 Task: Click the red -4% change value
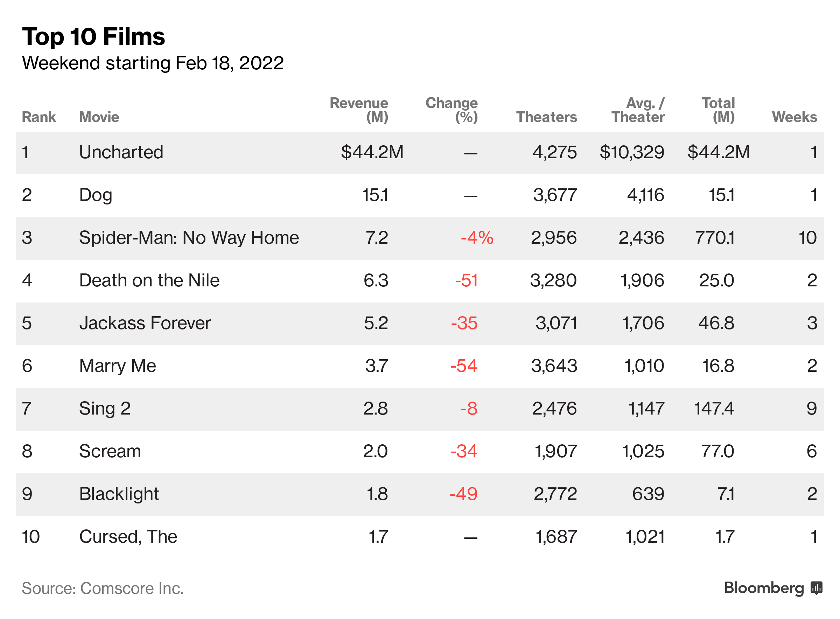477,238
